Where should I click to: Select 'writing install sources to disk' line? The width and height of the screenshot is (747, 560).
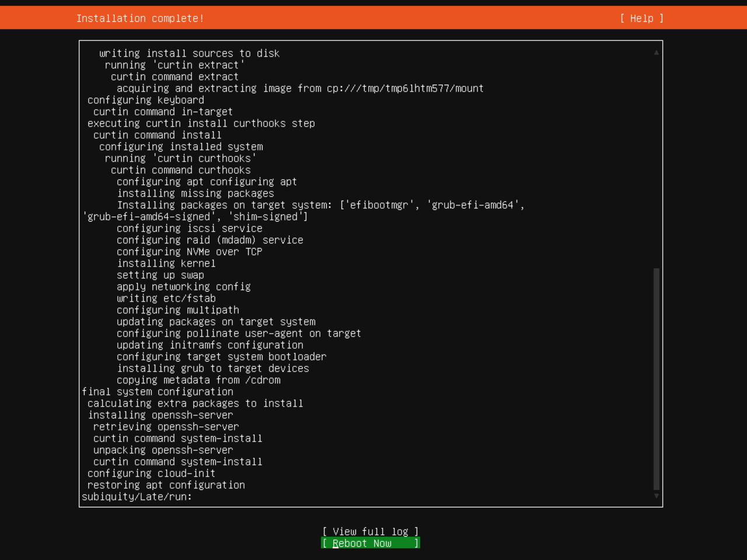pos(190,53)
